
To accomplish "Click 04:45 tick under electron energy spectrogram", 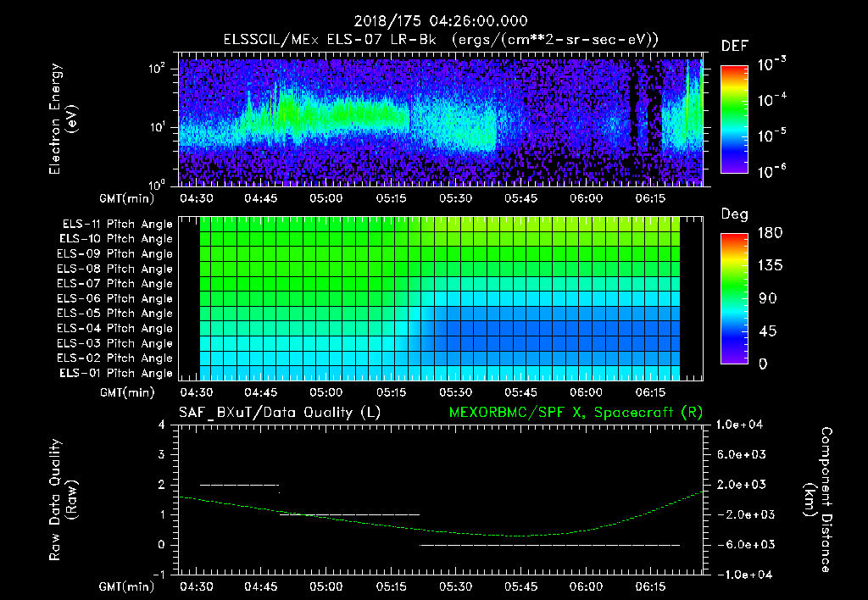I will [x=261, y=198].
